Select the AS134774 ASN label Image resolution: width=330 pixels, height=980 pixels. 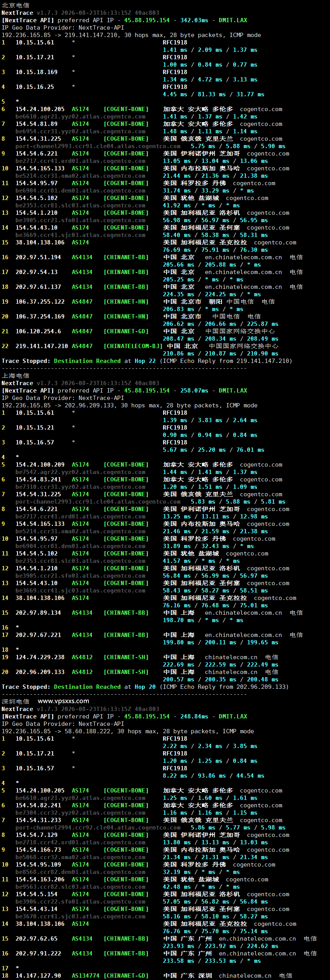coord(85,976)
